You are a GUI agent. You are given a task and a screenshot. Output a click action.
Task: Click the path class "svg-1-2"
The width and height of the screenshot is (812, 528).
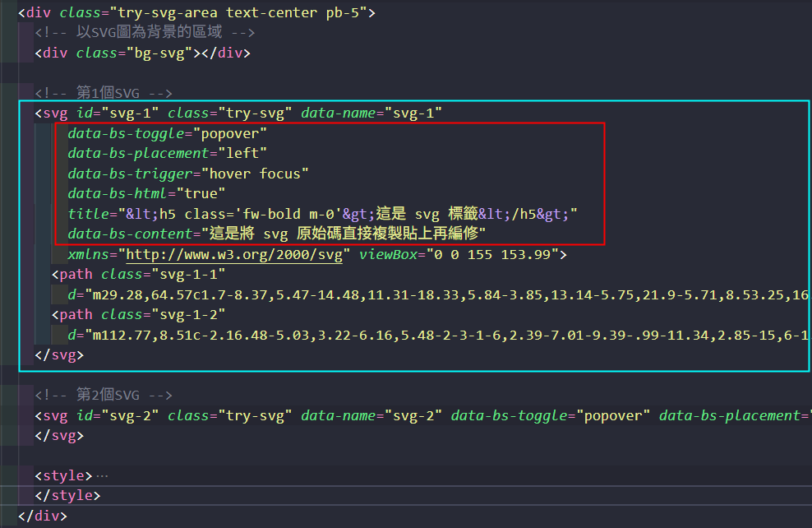click(189, 314)
